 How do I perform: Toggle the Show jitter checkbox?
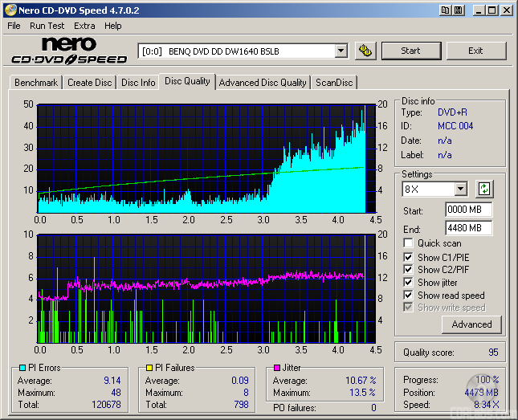click(x=409, y=283)
